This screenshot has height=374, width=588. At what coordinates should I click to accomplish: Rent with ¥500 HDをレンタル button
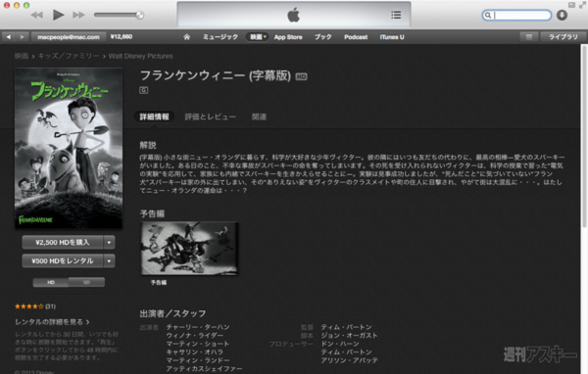tap(63, 260)
